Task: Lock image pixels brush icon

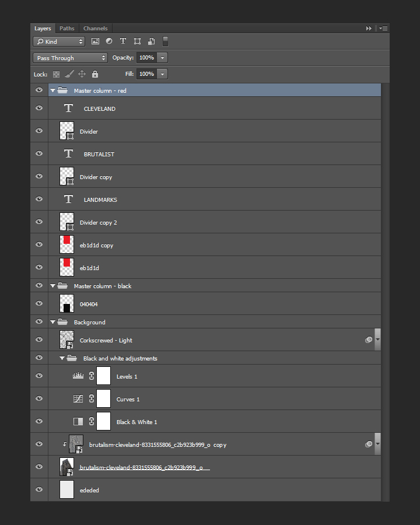Action: coord(69,74)
